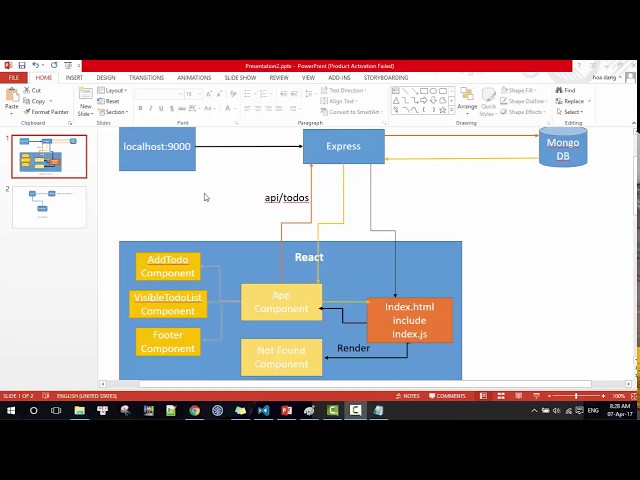Open the Arrange menu
This screenshot has height=480, width=640.
coord(467,100)
